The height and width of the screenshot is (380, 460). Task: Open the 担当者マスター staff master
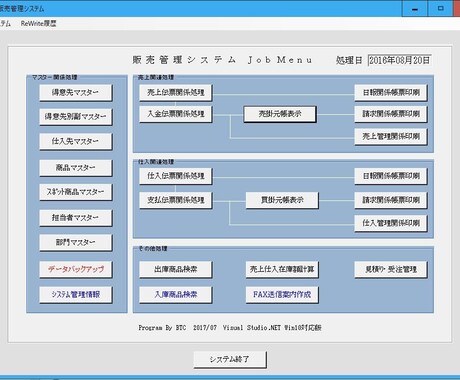coord(76,218)
